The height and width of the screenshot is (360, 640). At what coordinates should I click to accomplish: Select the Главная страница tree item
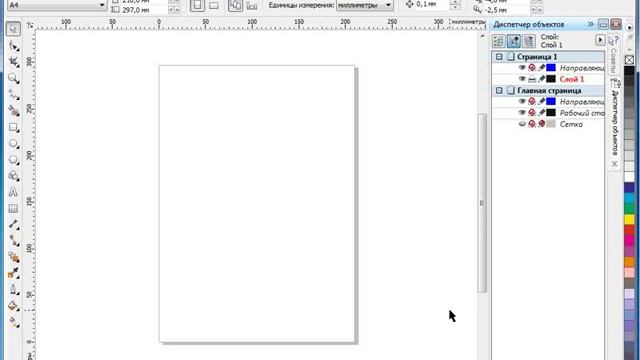pyautogui.click(x=549, y=91)
